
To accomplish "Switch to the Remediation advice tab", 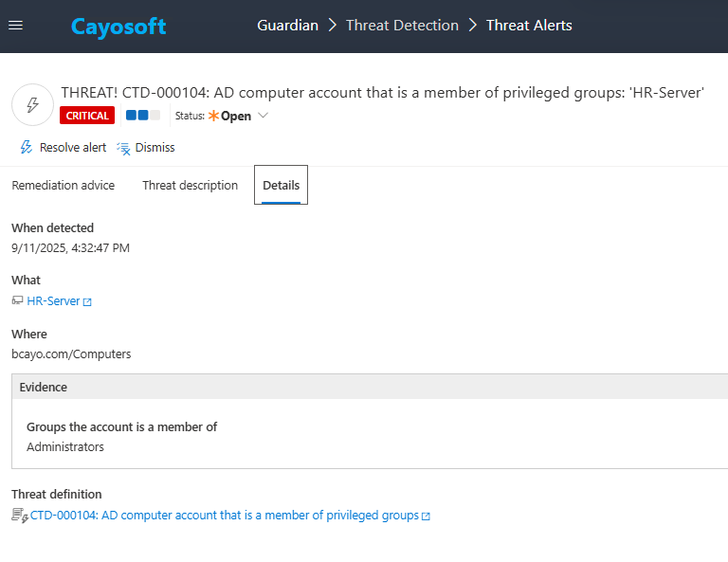I will [x=64, y=186].
